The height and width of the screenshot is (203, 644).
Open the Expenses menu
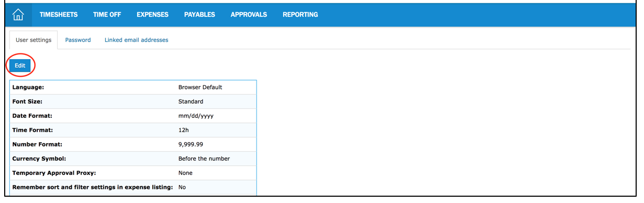152,15
